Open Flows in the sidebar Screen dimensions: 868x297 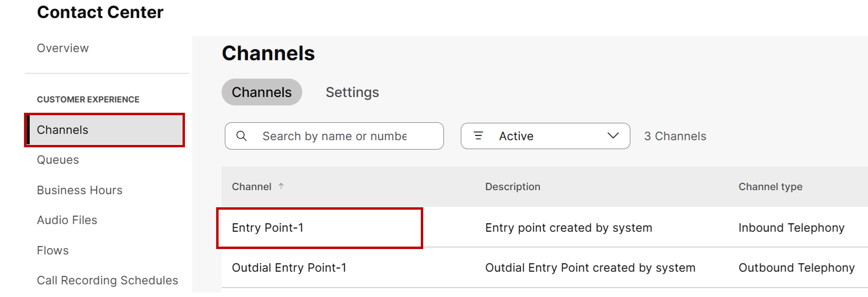pyautogui.click(x=53, y=250)
